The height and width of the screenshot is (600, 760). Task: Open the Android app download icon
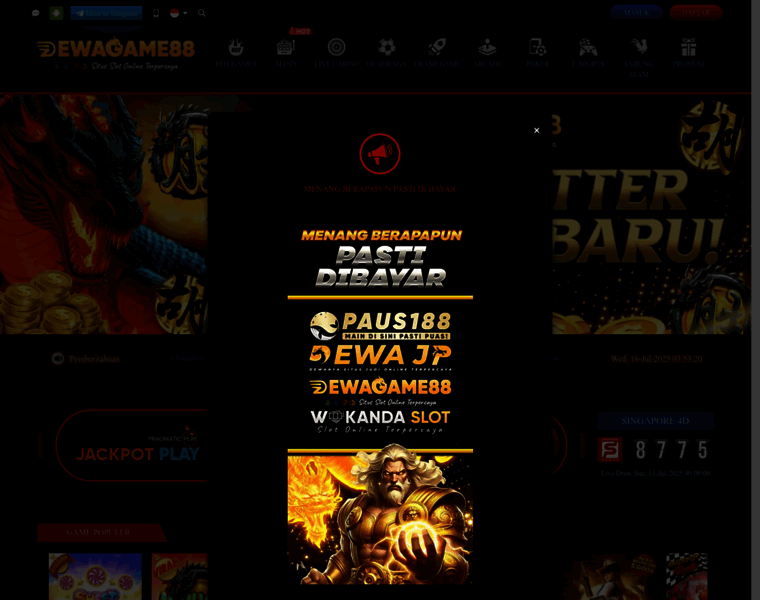[x=56, y=13]
